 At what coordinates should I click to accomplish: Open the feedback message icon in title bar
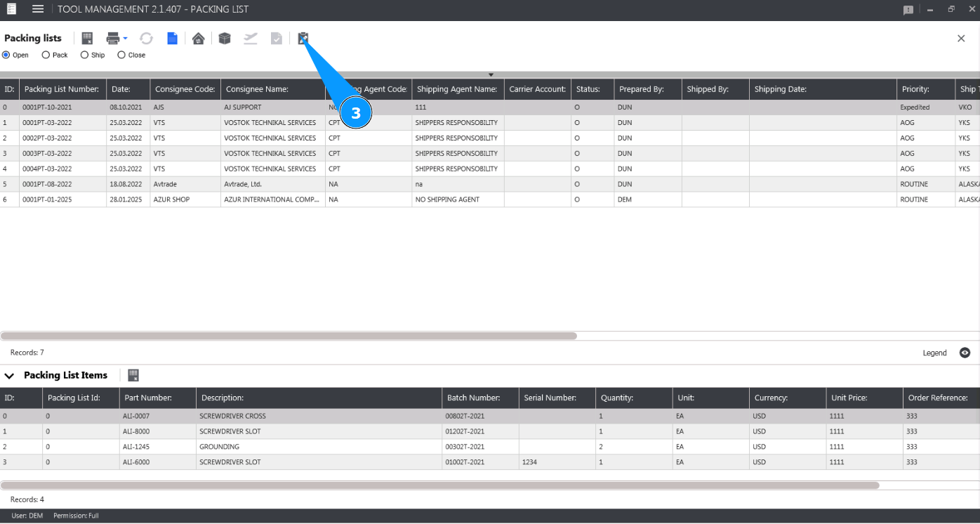pos(908,10)
